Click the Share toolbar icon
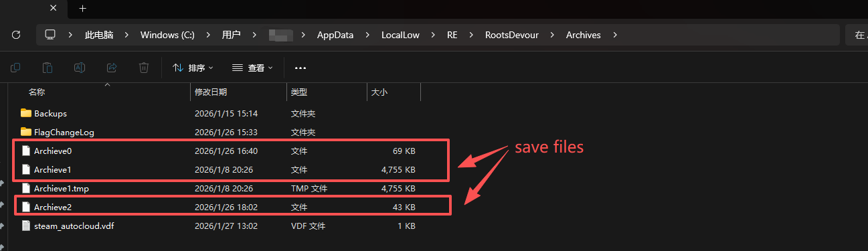868x251 pixels. click(112, 68)
